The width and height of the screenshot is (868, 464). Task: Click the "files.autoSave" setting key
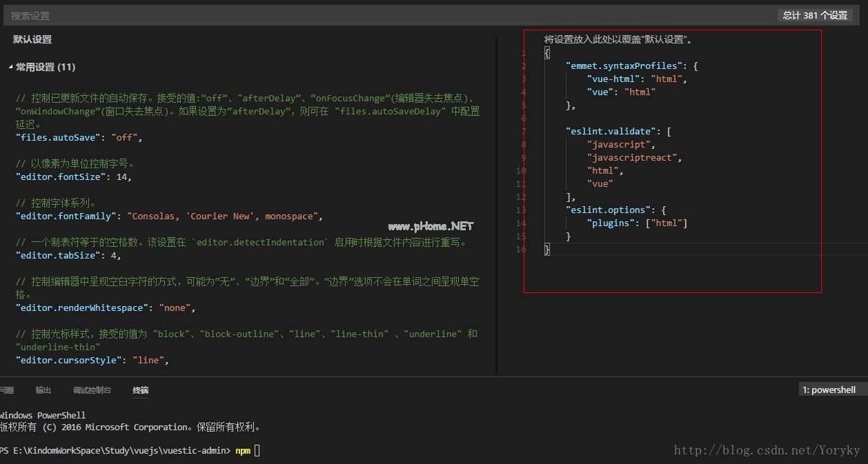tap(58, 137)
